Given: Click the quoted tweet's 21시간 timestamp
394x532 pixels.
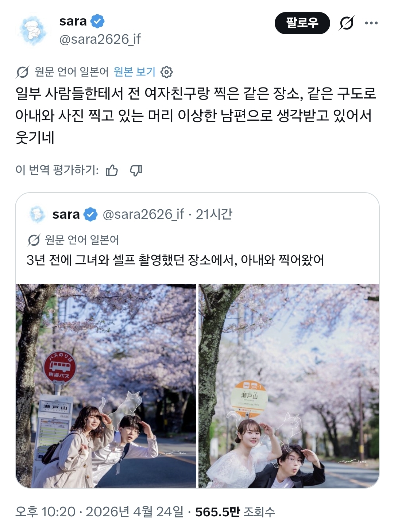Looking at the screenshot, I should pyautogui.click(x=214, y=214).
